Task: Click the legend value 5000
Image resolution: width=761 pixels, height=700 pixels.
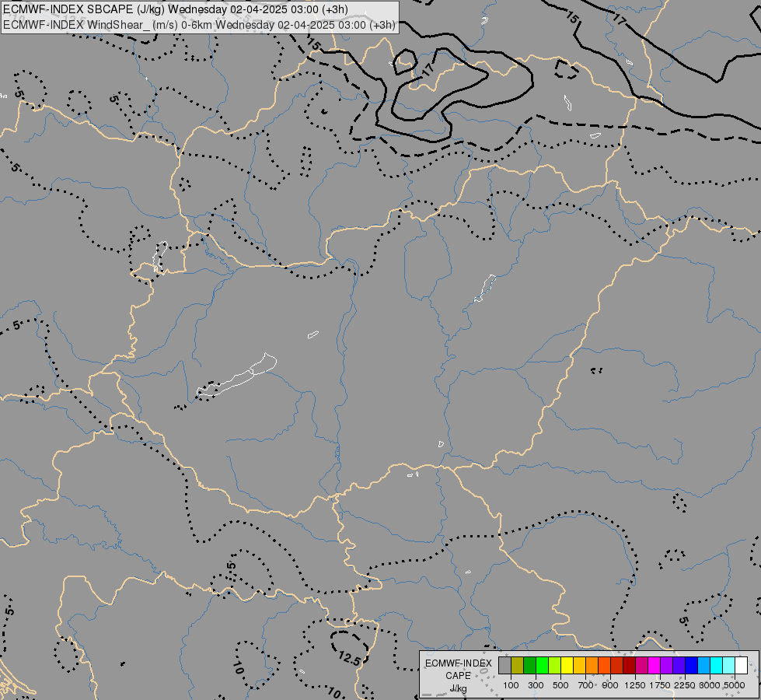Action: click(735, 685)
